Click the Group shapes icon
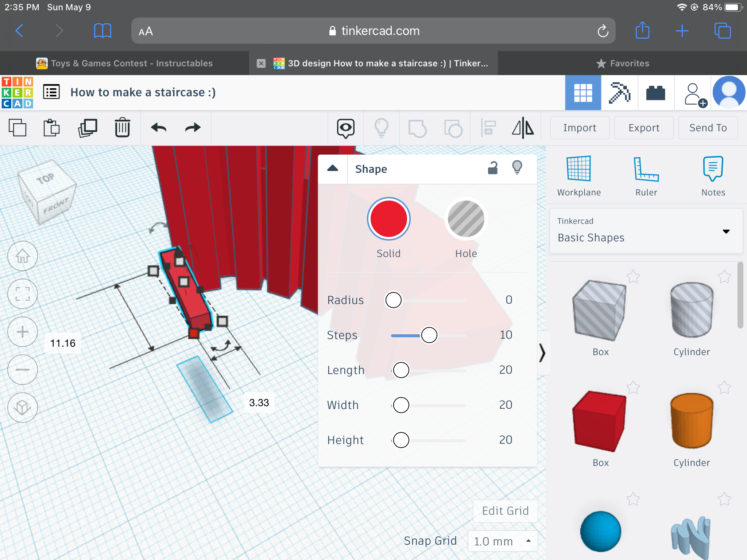Viewport: 747px width, 560px height. [x=417, y=128]
